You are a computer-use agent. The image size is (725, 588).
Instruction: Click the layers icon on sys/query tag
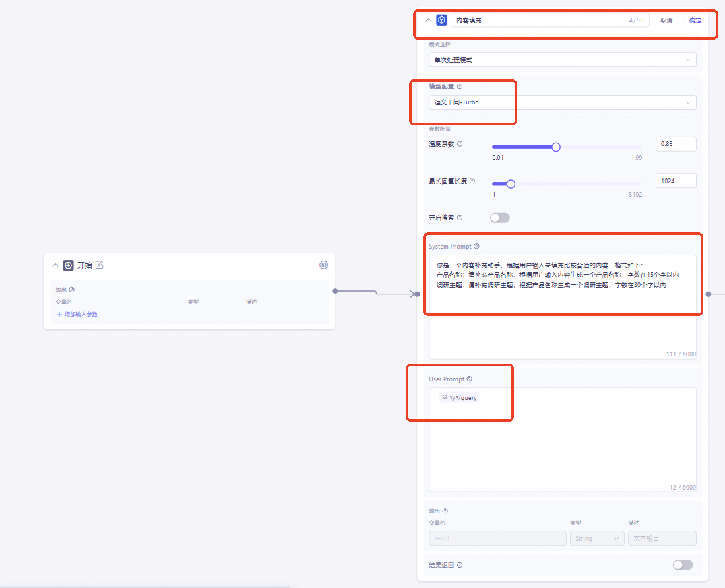(x=445, y=397)
